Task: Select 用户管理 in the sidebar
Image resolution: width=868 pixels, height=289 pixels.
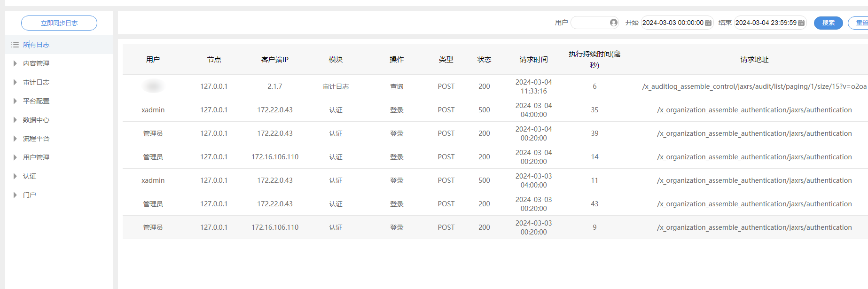Action: [x=36, y=157]
